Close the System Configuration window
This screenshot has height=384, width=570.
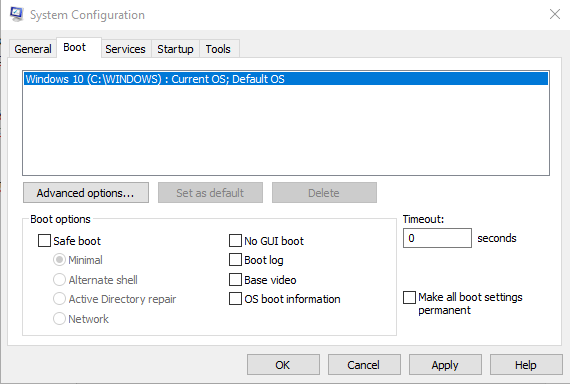[555, 14]
